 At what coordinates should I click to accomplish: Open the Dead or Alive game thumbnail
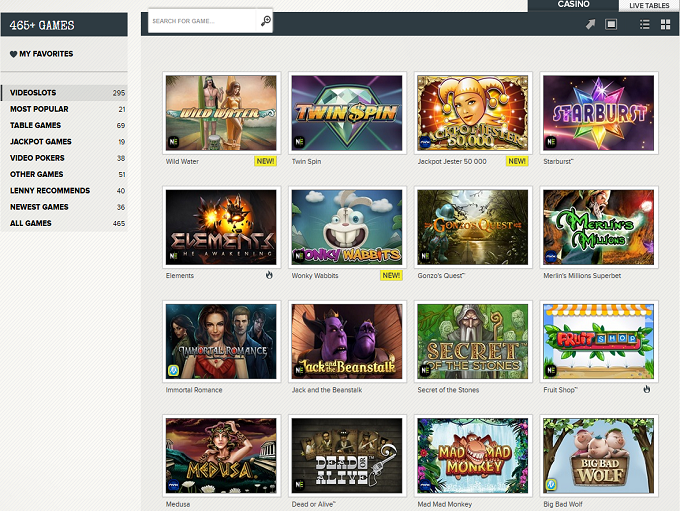pos(347,455)
